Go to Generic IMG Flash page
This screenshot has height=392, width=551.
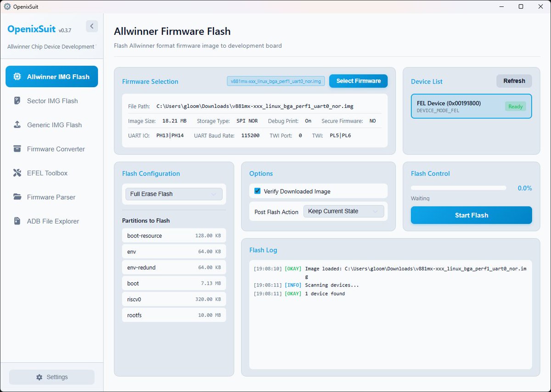tap(51, 125)
